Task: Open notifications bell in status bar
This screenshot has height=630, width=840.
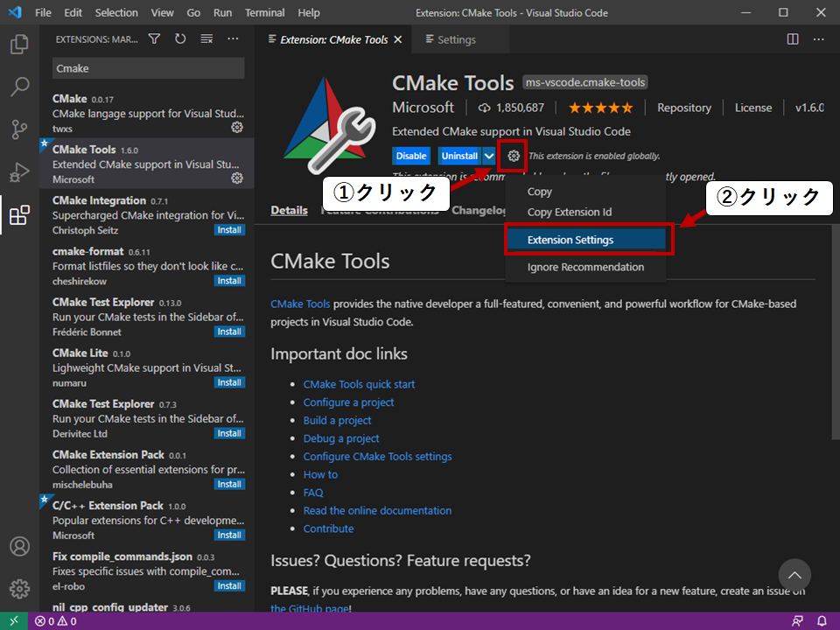Action: [x=822, y=621]
